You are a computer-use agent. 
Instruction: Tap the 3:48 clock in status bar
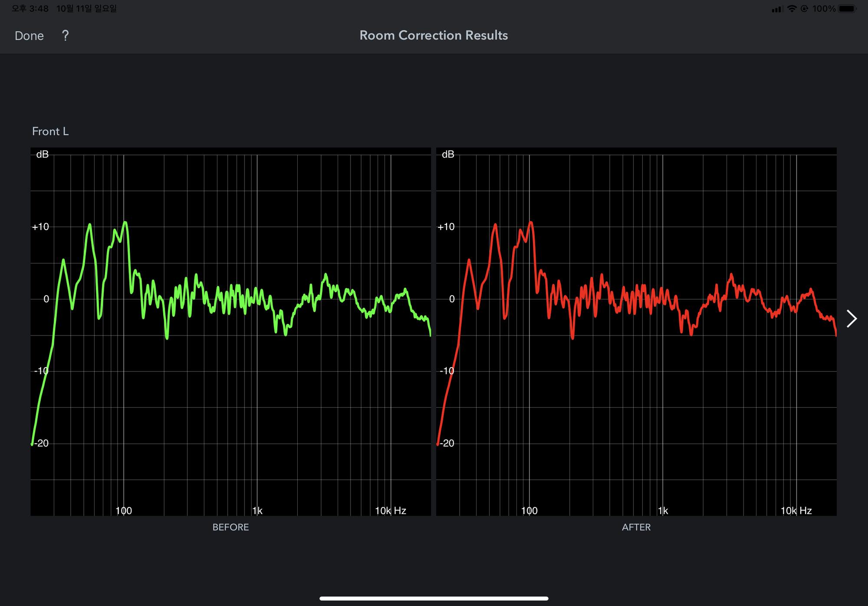(x=30, y=9)
